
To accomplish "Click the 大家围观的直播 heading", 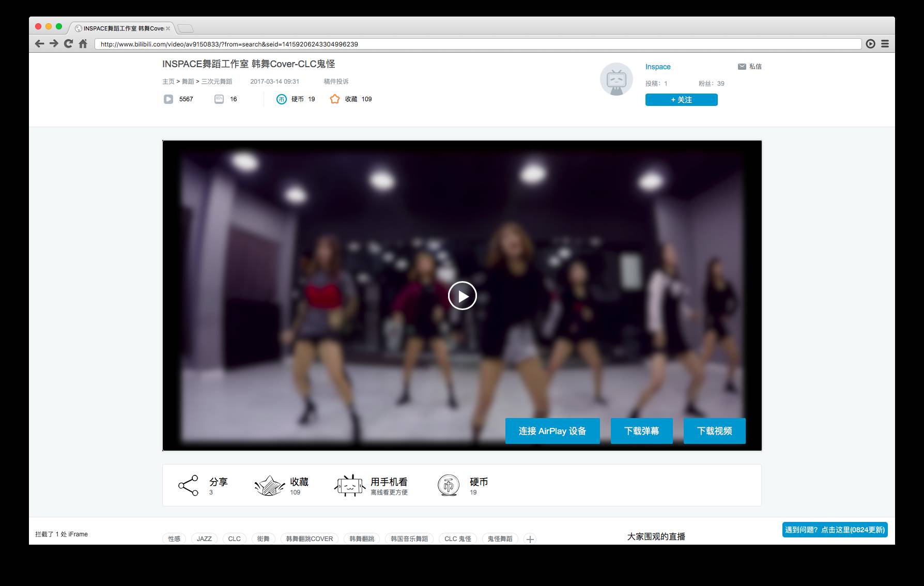I will (656, 537).
